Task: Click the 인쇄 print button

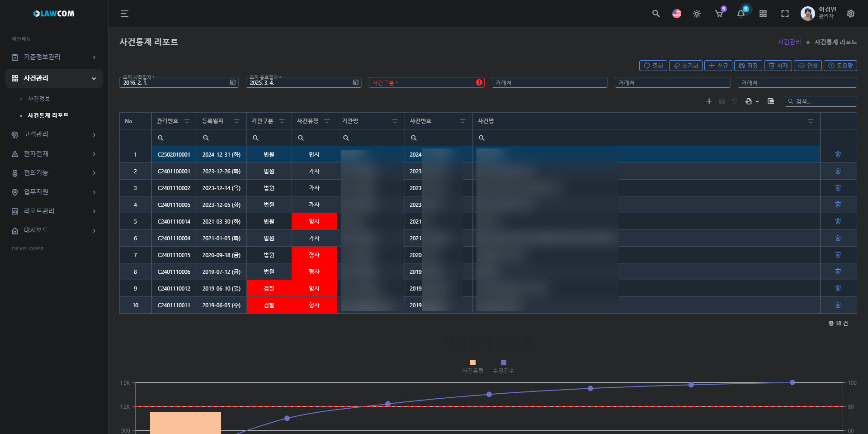Action: (808, 66)
